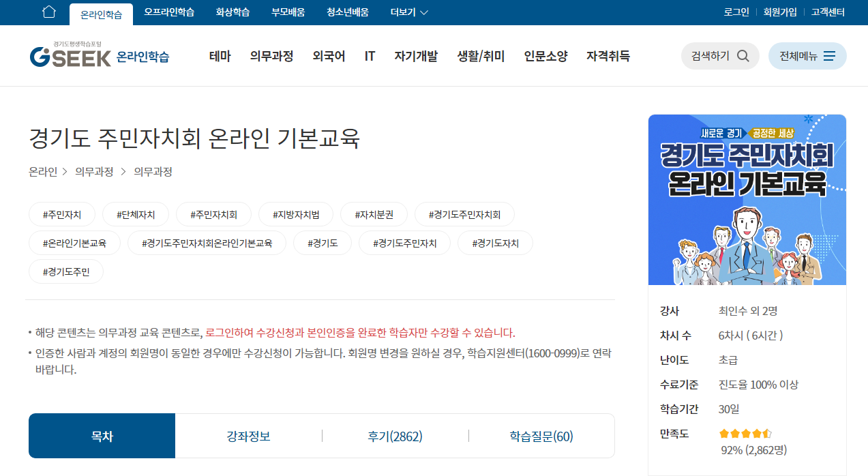868x476 pixels.
Task: Select the 학습질문(60) tab
Action: pos(541,435)
